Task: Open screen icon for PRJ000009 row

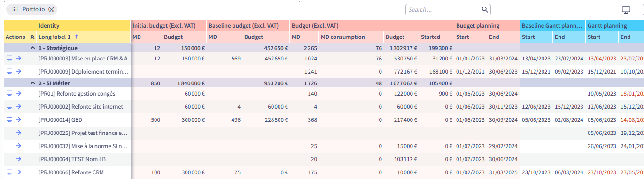Action: [9, 71]
